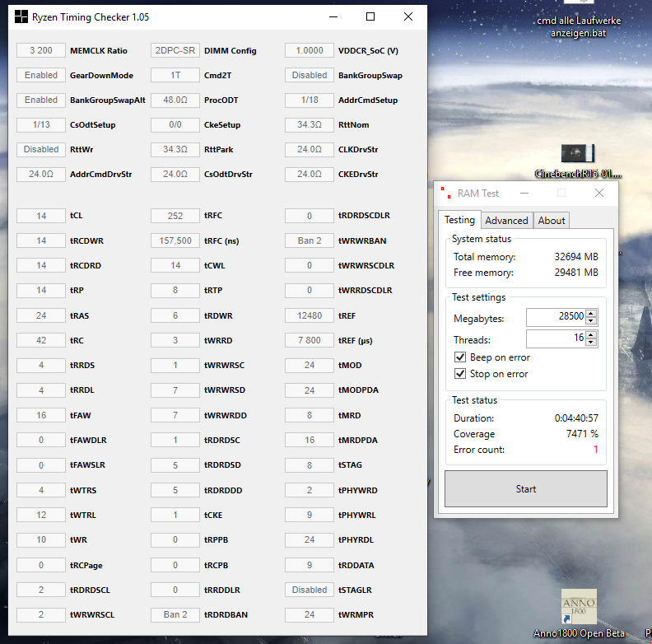Click the Megabytes input field
The width and height of the screenshot is (652, 644).
pyautogui.click(x=556, y=317)
